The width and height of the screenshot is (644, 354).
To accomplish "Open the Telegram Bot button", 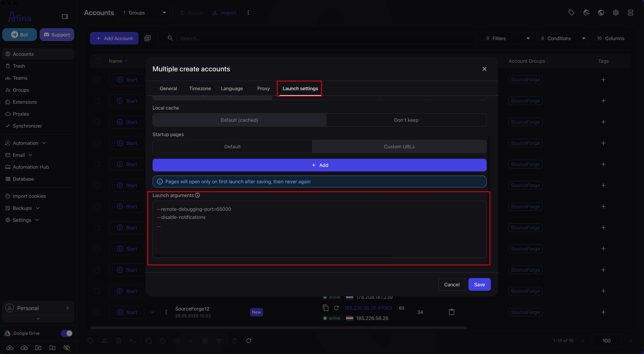I will click(x=19, y=35).
